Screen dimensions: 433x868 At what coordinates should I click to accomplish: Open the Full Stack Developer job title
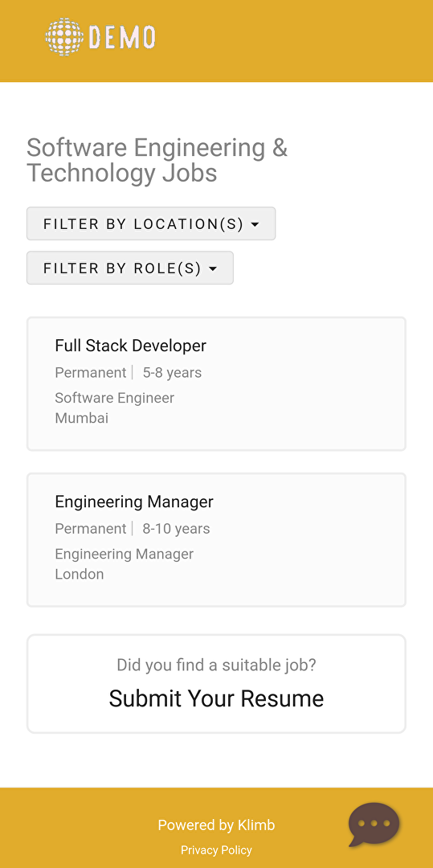tap(130, 346)
